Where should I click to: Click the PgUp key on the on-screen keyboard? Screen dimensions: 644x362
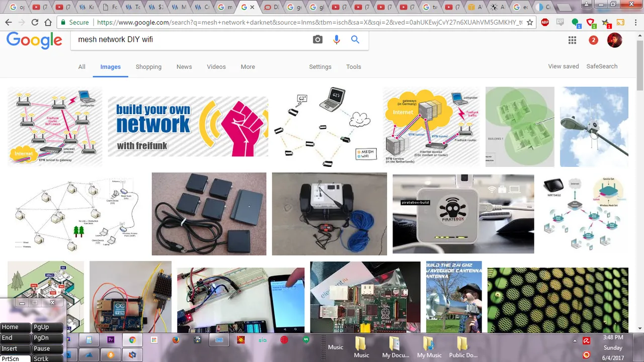click(48, 327)
